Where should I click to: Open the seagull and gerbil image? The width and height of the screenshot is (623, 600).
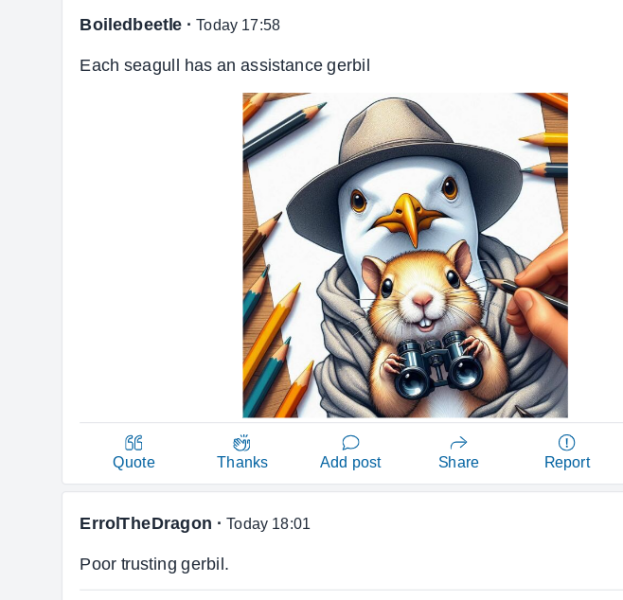(x=405, y=255)
